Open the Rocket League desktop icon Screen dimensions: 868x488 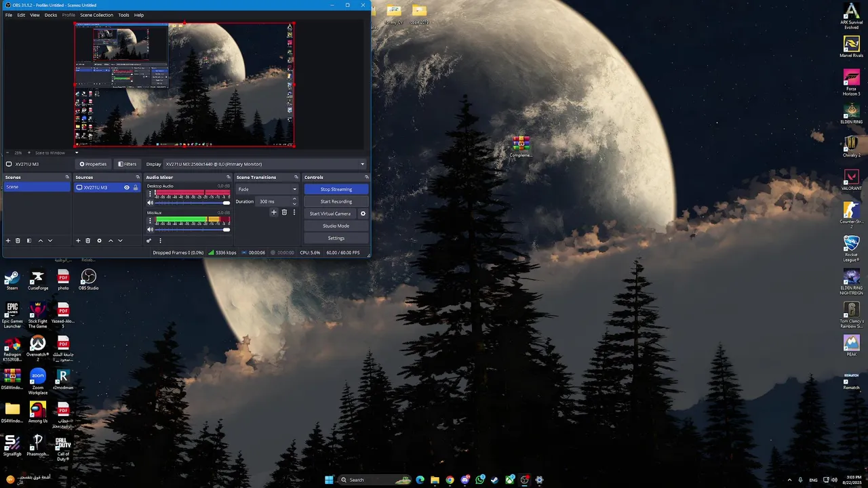pyautogui.click(x=852, y=249)
